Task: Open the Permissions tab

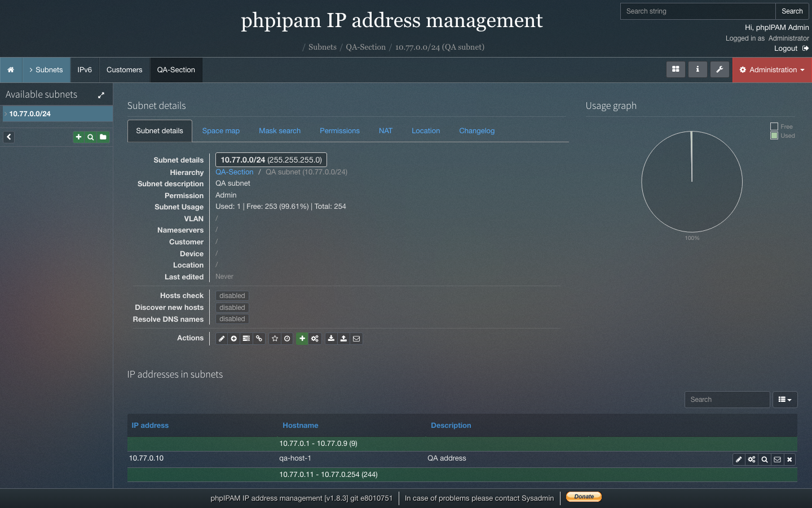Action: [x=339, y=131]
